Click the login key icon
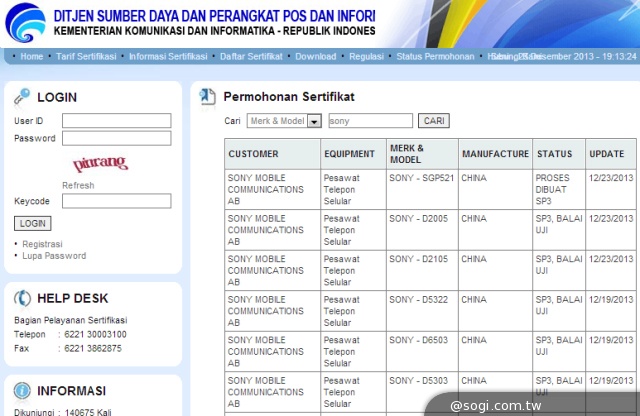 22,97
